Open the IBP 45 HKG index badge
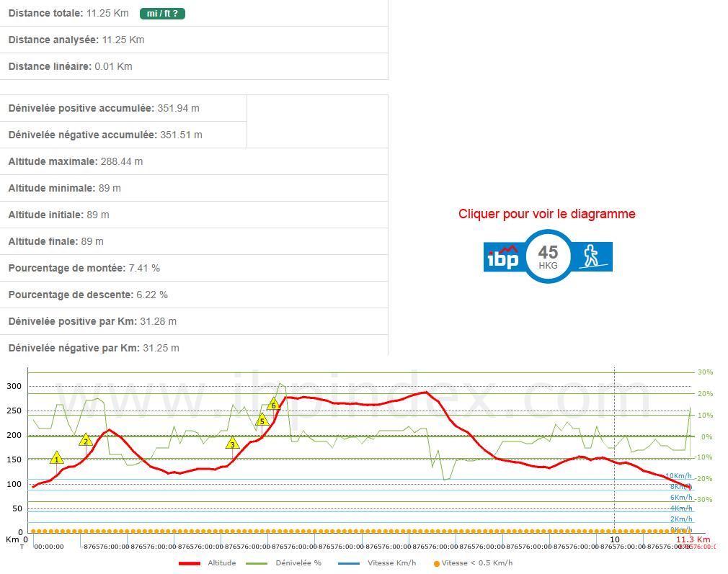 click(x=548, y=256)
